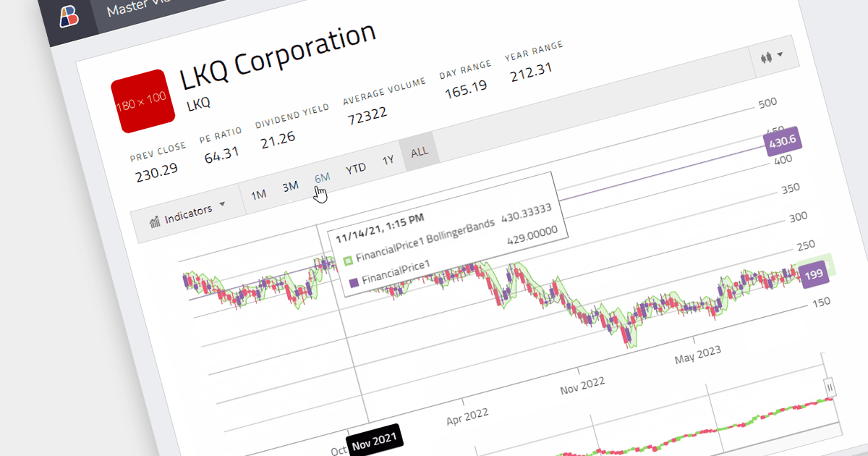Click the 500 y-axis label
The width and height of the screenshot is (868, 456).
767,104
